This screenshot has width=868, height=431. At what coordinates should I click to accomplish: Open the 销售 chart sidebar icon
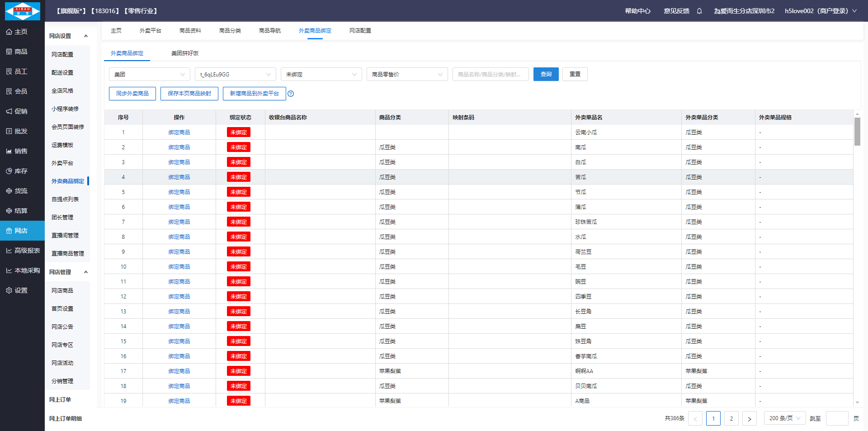[x=9, y=151]
